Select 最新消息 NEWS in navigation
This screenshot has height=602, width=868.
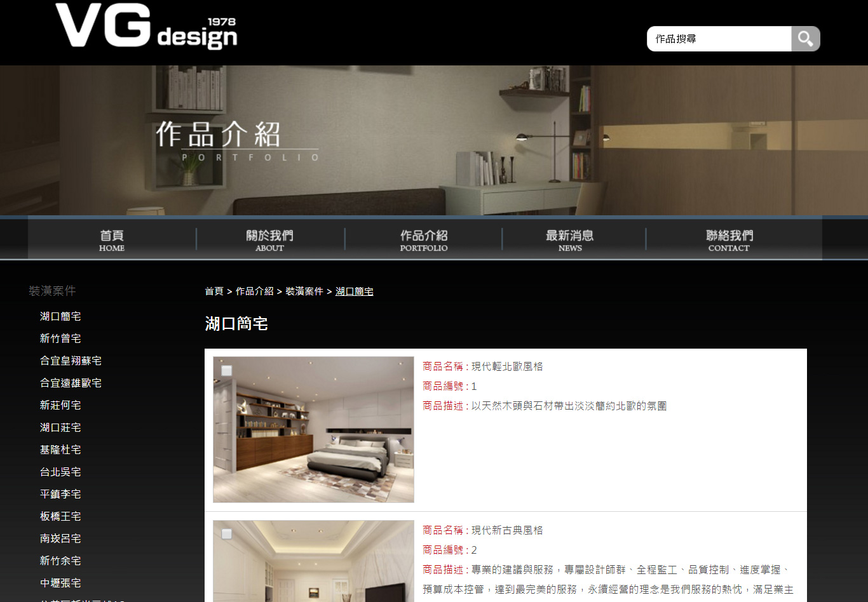tap(570, 240)
